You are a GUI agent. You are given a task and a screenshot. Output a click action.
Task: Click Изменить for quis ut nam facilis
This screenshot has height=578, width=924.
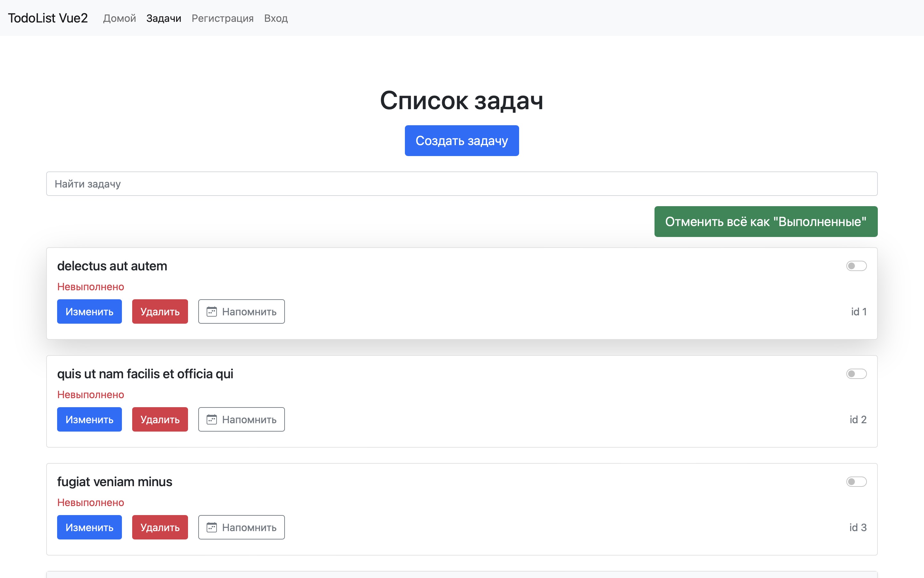point(89,419)
